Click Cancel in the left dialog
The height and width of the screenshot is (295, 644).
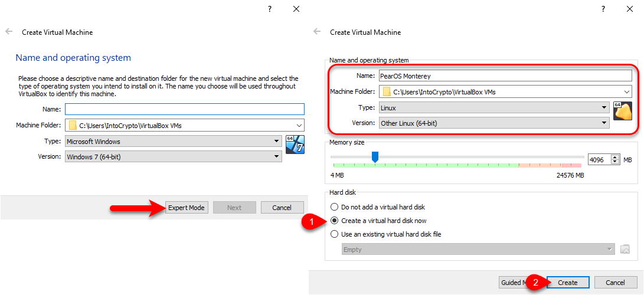click(282, 208)
